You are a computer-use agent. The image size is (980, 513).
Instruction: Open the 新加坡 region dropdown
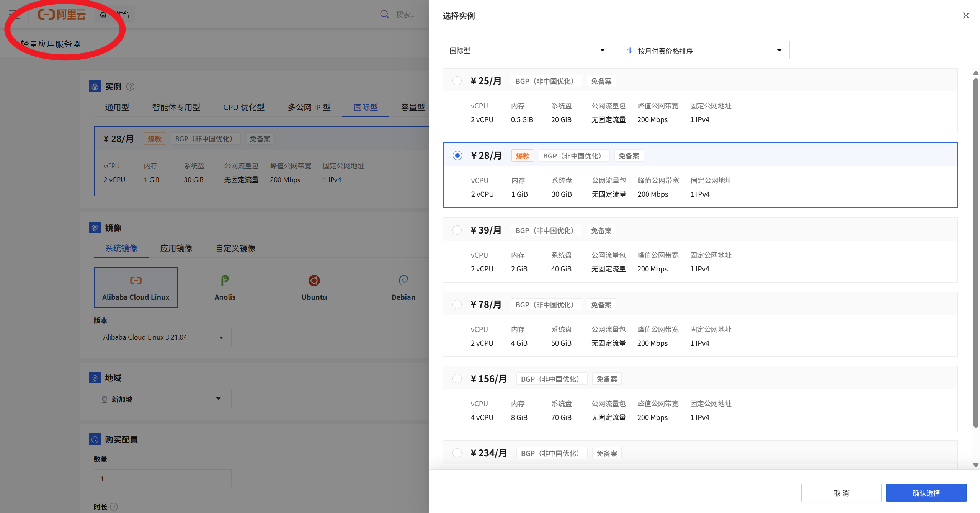163,399
